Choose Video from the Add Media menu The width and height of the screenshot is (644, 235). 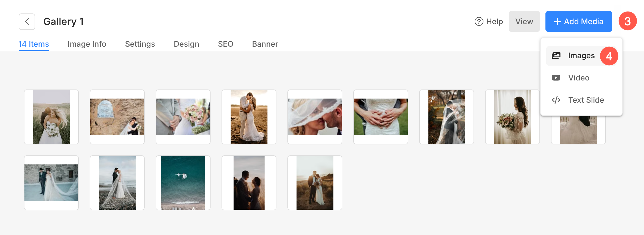pos(579,78)
